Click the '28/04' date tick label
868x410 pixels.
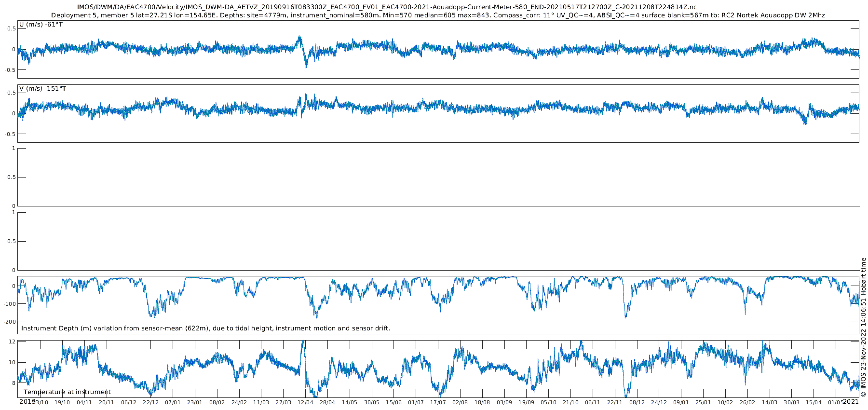click(x=327, y=402)
